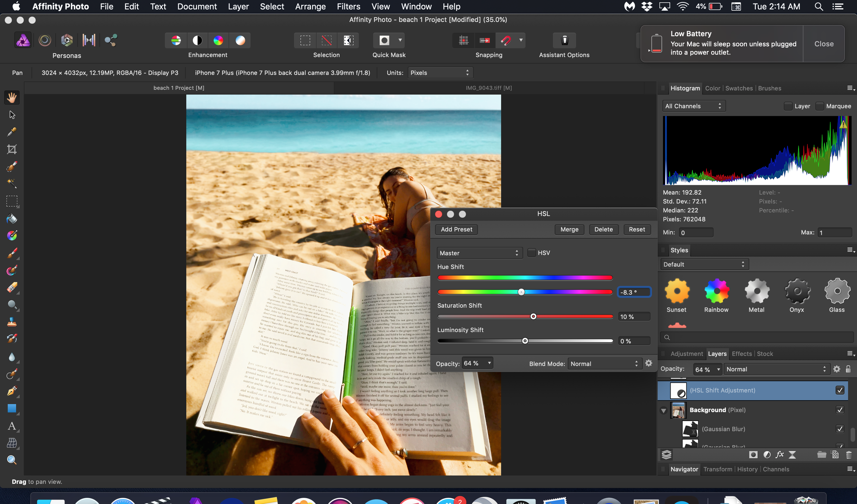
Task: Click the Assistant Options icon
Action: tap(564, 40)
